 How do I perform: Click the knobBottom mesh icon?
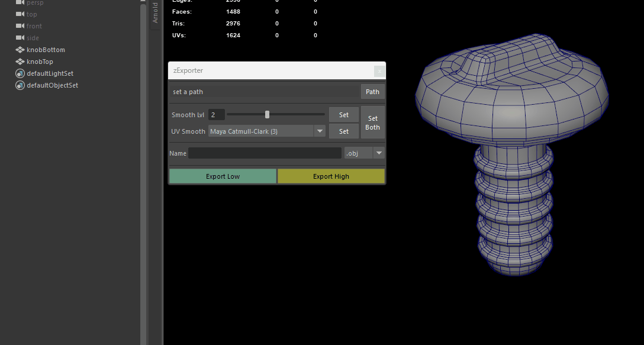tap(20, 50)
